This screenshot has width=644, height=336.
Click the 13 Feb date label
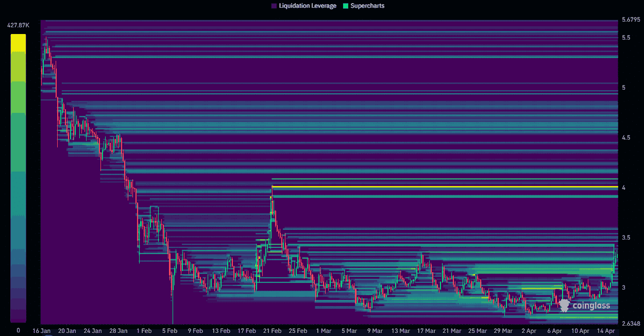click(221, 331)
